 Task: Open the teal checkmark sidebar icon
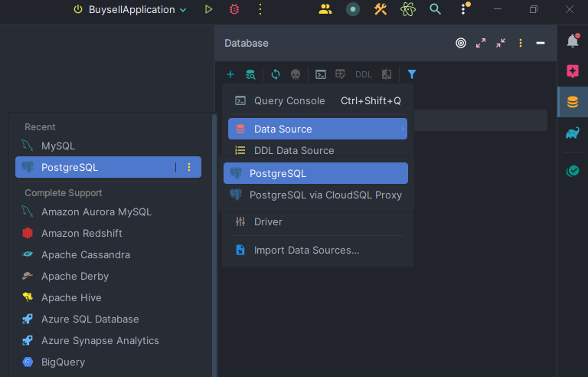[573, 171]
